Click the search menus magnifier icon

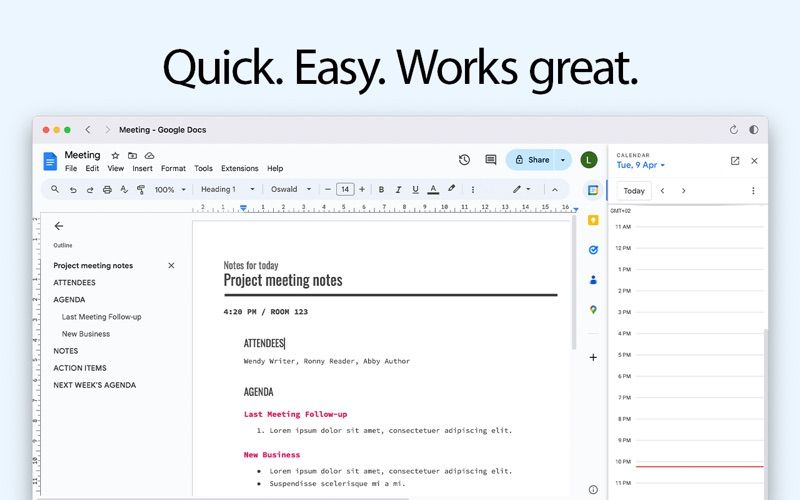point(55,189)
